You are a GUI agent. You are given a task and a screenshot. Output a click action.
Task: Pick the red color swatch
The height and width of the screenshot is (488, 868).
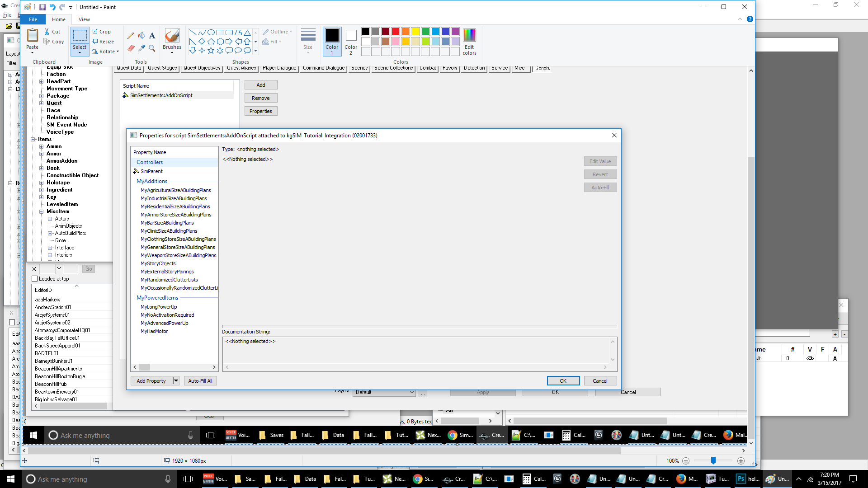point(396,32)
